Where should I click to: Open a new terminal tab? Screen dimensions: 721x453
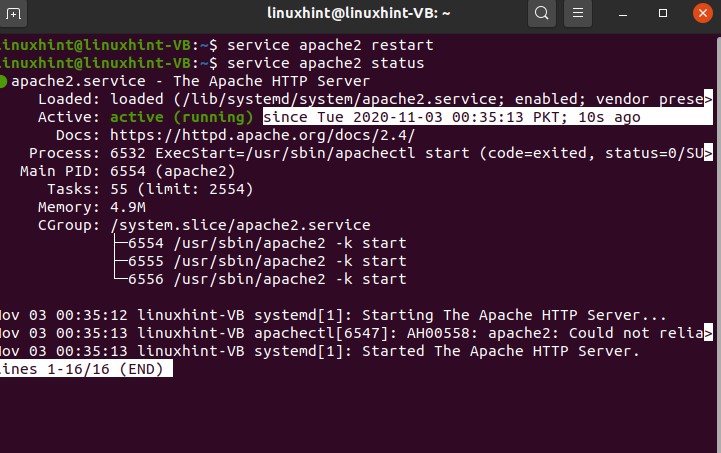(17, 14)
